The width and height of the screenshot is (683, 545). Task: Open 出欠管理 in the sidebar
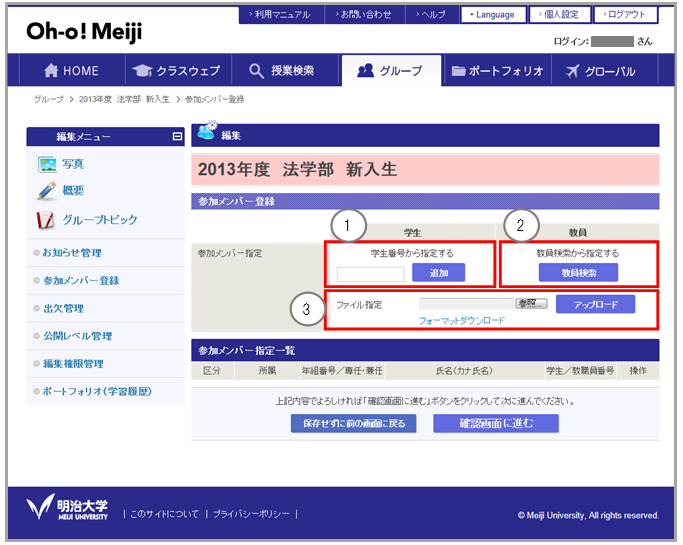pyautogui.click(x=63, y=308)
